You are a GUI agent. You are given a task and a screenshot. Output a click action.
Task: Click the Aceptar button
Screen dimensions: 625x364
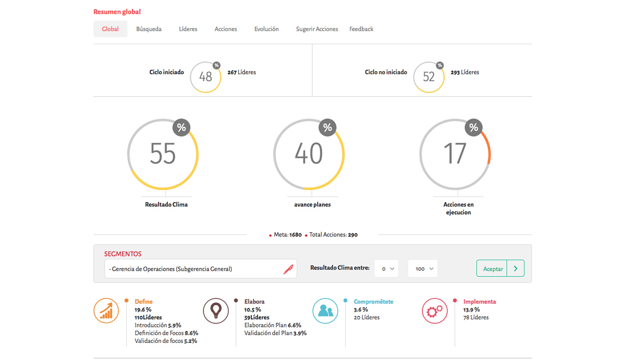(x=492, y=269)
